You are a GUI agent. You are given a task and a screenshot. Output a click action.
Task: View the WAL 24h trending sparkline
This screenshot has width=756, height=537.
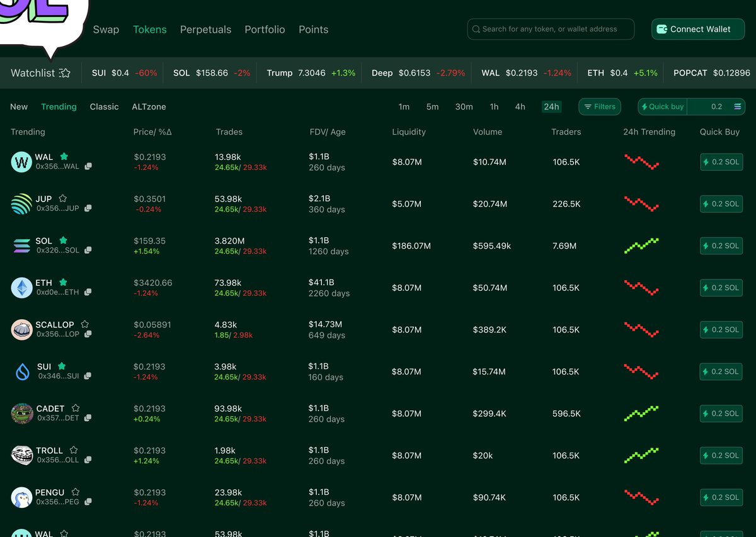pyautogui.click(x=641, y=162)
